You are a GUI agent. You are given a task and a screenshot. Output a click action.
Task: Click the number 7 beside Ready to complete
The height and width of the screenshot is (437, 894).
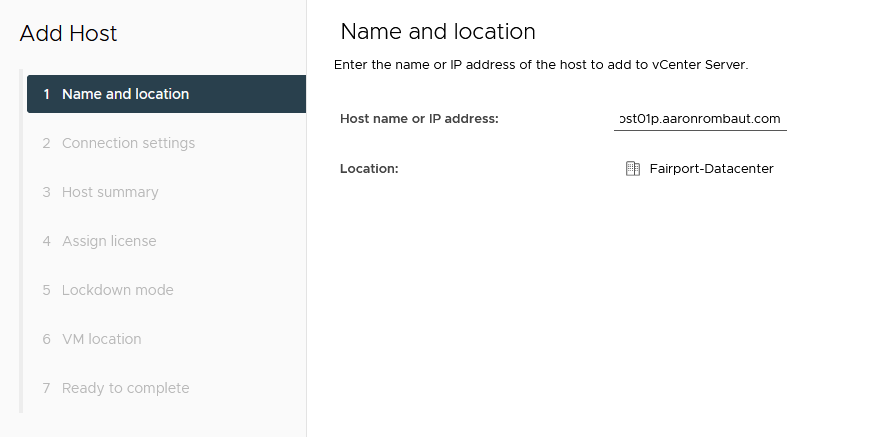point(46,388)
